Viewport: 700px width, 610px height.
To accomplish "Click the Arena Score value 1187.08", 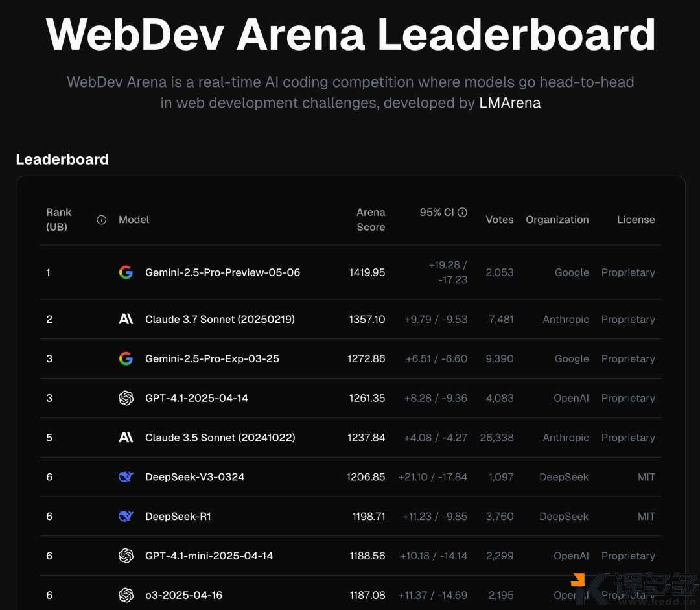I will coord(367,595).
